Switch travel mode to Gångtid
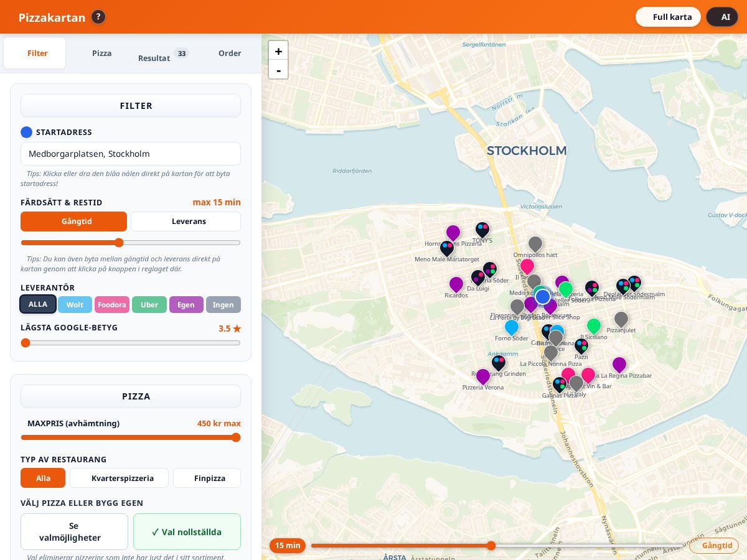This screenshot has height=560, width=747. (73, 222)
